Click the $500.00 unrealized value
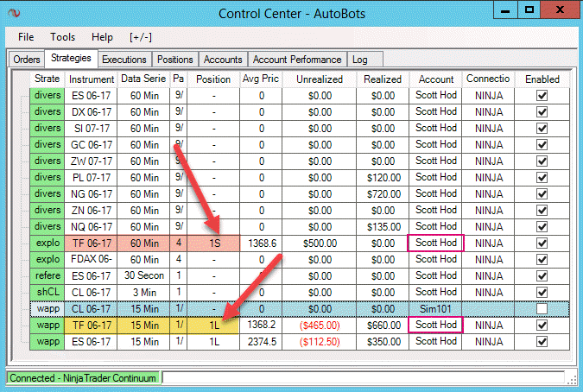Image resolution: width=583 pixels, height=392 pixels. point(320,243)
